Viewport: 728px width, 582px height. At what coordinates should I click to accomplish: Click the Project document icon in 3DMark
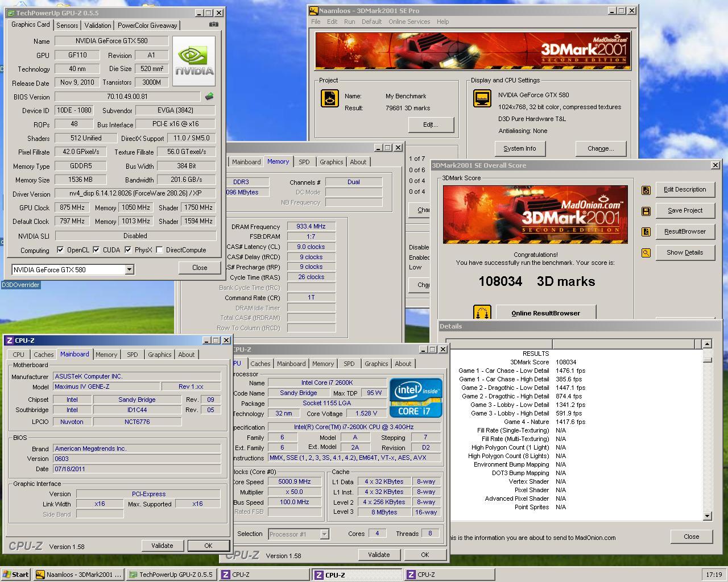coord(330,98)
